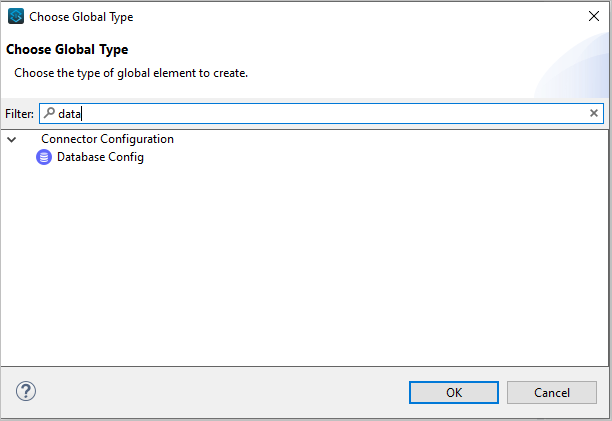This screenshot has height=421, width=612.
Task: Click the decorative banner graphic at top right
Action: pos(574,66)
